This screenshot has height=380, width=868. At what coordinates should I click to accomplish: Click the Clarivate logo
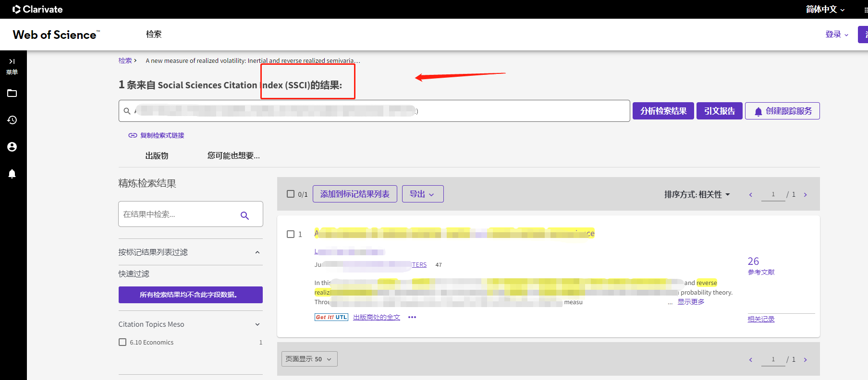[37, 9]
